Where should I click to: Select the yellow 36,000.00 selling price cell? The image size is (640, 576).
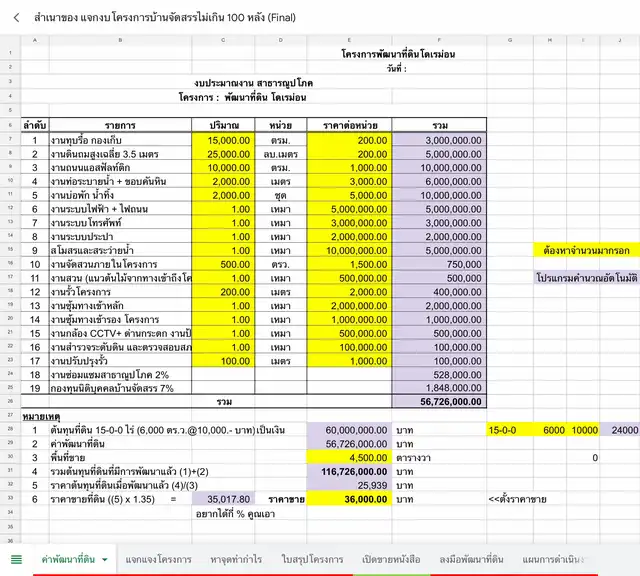click(349, 497)
